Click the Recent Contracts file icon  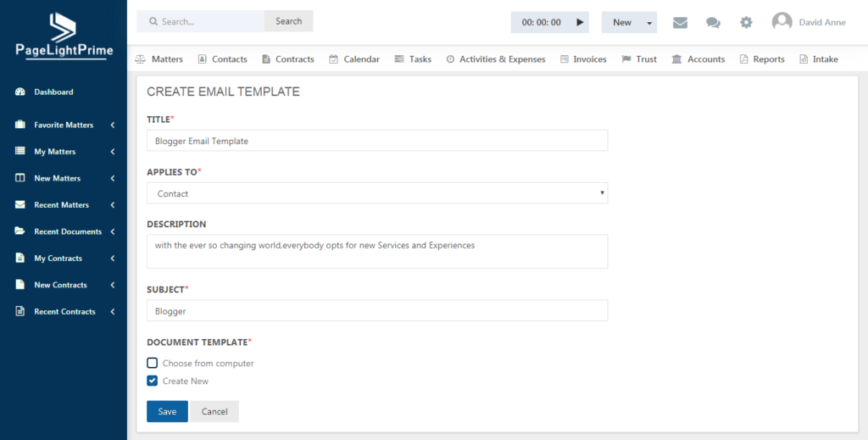pos(20,311)
